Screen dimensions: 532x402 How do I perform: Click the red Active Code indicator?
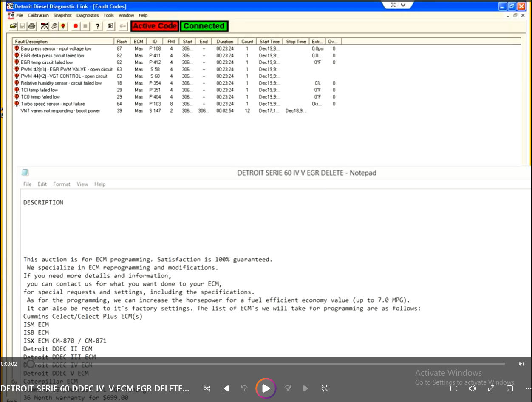tap(155, 26)
